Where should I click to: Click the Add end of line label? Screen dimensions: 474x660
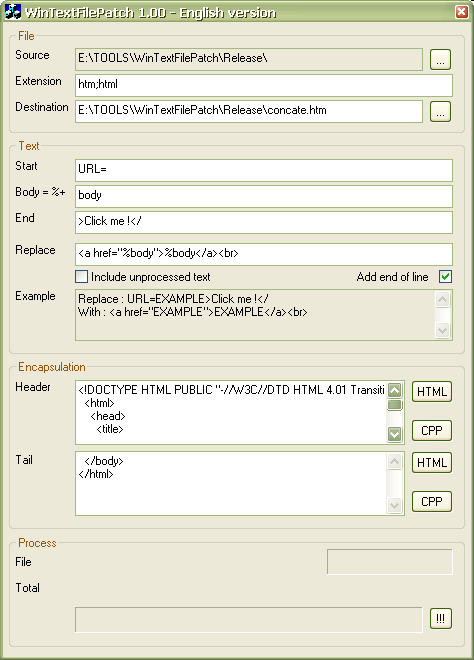(392, 277)
